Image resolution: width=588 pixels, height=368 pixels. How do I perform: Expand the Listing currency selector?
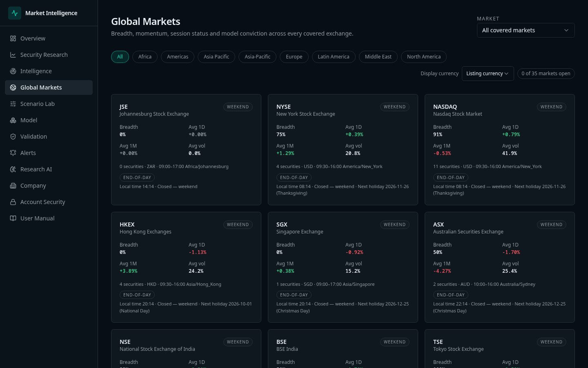click(x=488, y=74)
